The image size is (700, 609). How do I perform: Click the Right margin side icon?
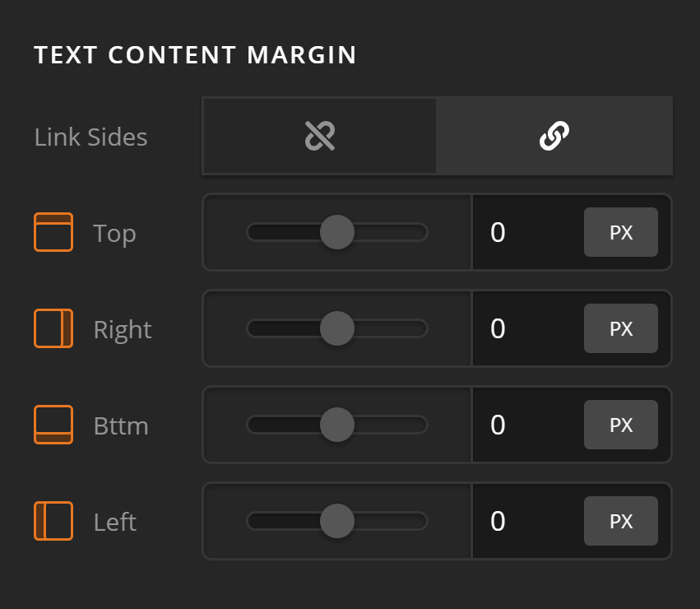[53, 329]
